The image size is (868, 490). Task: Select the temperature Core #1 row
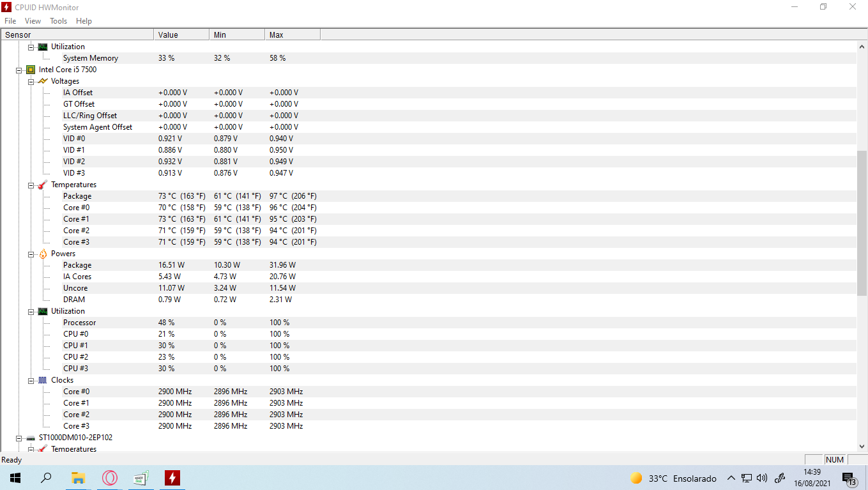(459, 219)
